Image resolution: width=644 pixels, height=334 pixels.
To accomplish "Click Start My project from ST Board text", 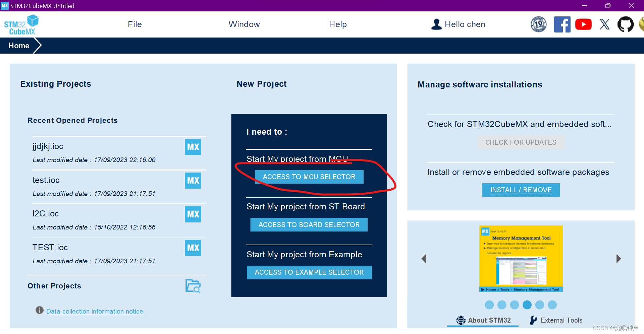I will pos(306,207).
